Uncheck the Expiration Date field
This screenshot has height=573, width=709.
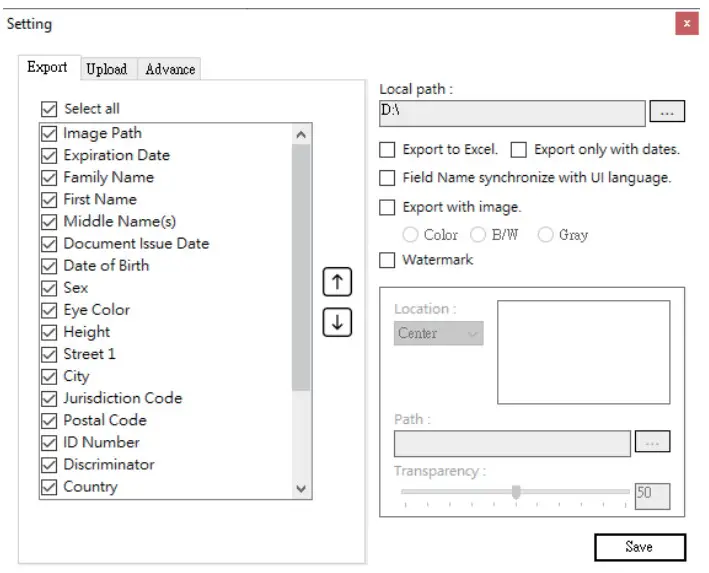point(49,156)
